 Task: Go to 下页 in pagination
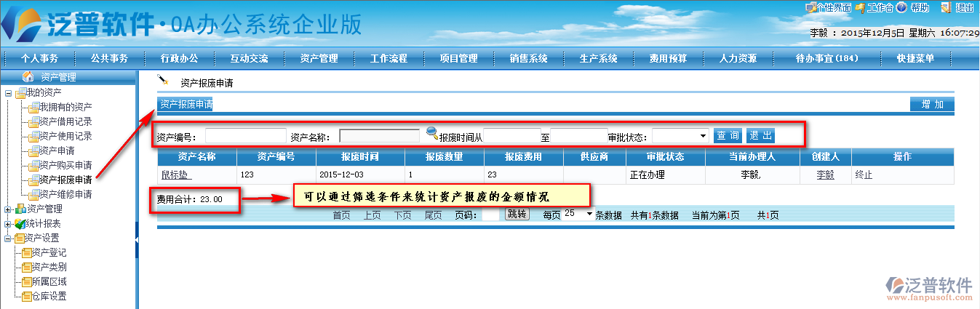[x=403, y=215]
